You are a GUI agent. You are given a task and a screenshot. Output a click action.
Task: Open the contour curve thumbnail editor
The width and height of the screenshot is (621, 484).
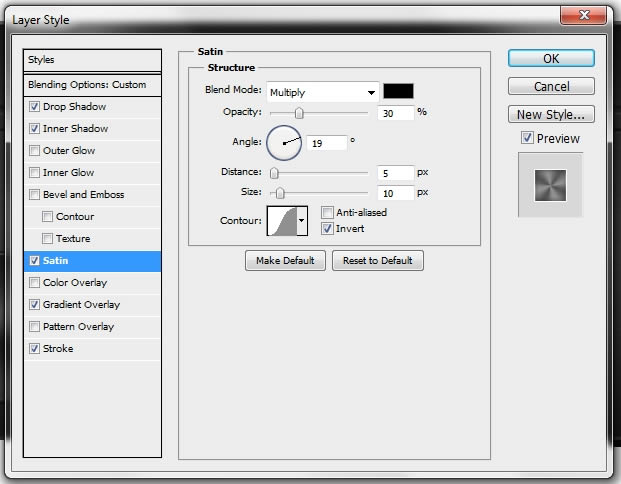pyautogui.click(x=282, y=221)
